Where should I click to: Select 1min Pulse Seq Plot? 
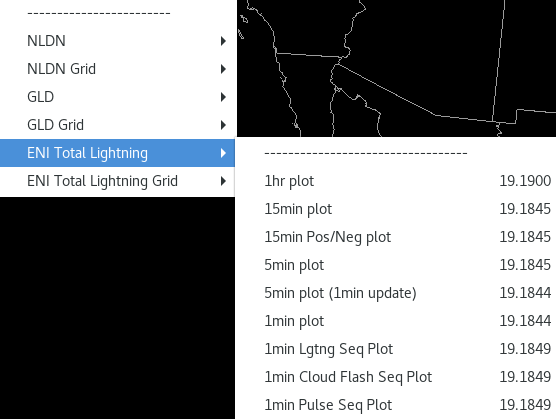point(396,405)
